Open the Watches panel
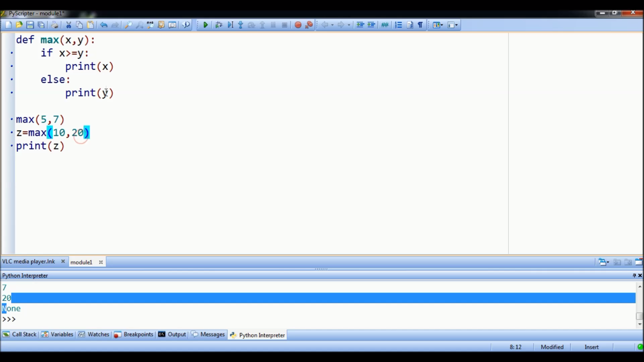The width and height of the screenshot is (644, 362). coord(97,335)
